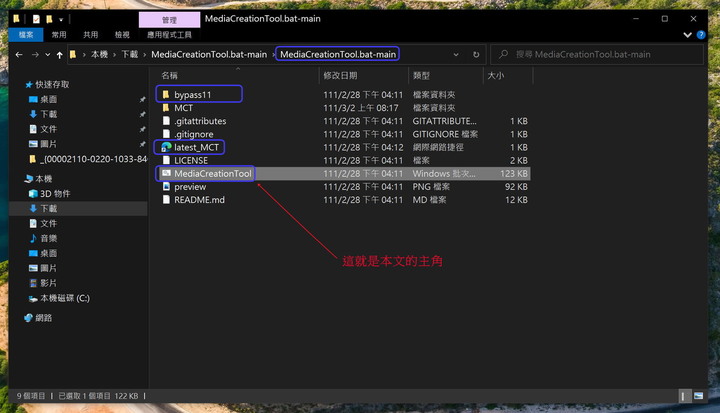Viewport: 720px width, 413px height.
Task: Open 文件 under 本機
Action: (43, 223)
